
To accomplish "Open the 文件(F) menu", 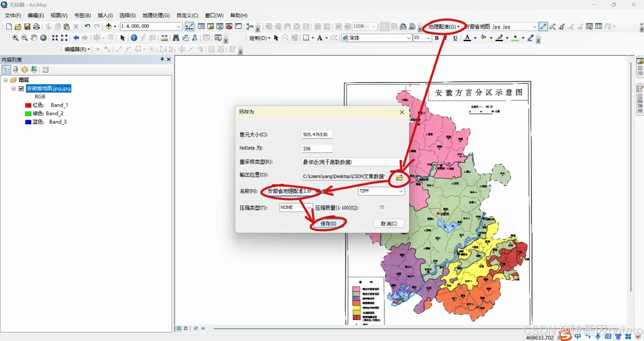I will pos(13,15).
